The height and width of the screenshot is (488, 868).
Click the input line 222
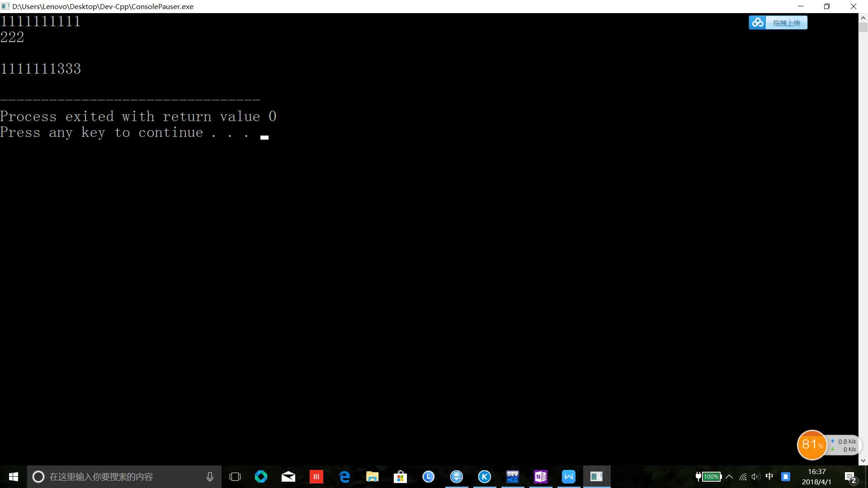pos(12,38)
